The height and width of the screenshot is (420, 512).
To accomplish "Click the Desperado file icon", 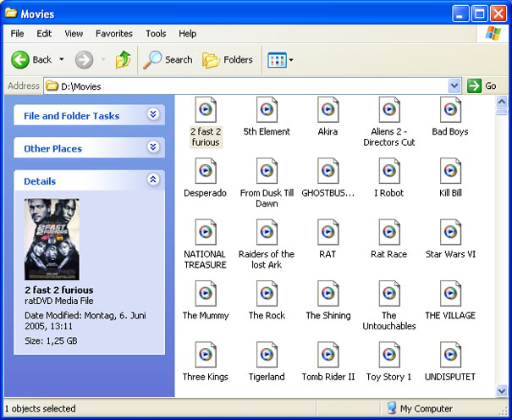I will click(206, 171).
